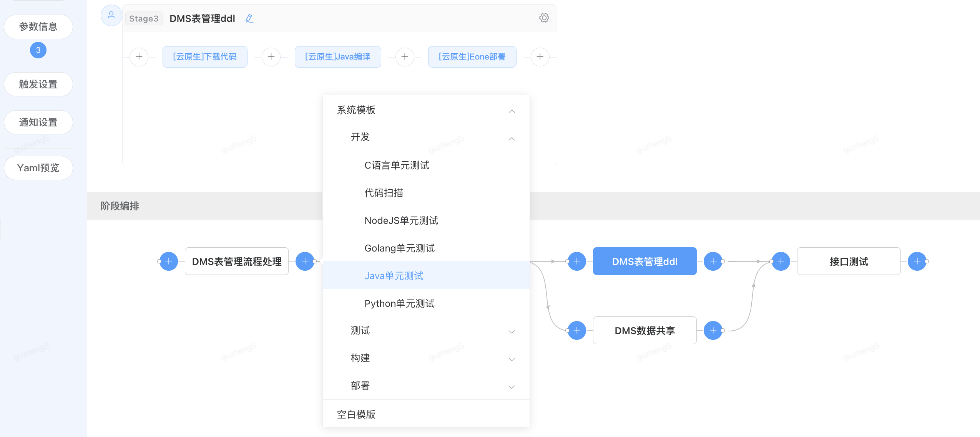Add task after [云原生]Eone部署

point(540,57)
